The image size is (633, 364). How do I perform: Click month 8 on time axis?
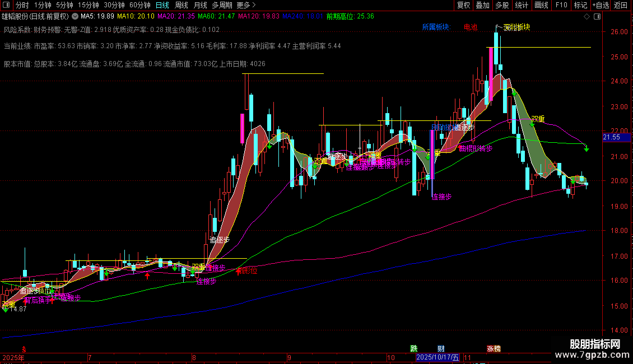coord(194,357)
